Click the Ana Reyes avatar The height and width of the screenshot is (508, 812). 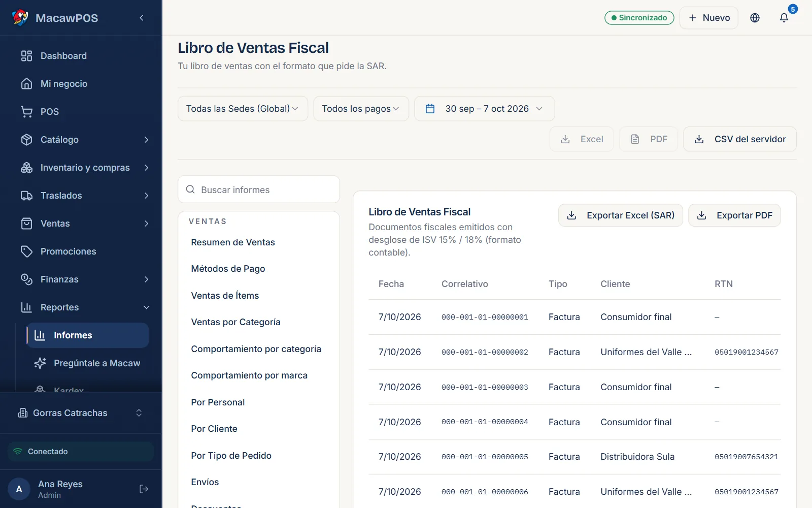click(19, 489)
